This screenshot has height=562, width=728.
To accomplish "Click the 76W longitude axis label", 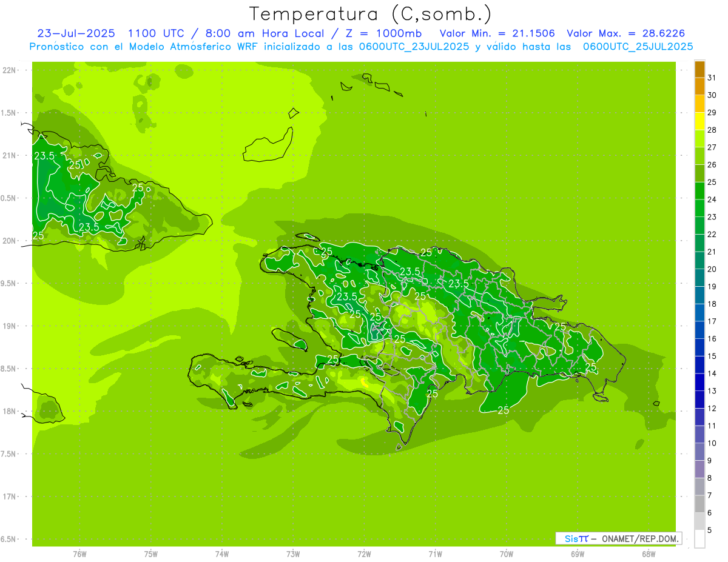I will (x=79, y=554).
